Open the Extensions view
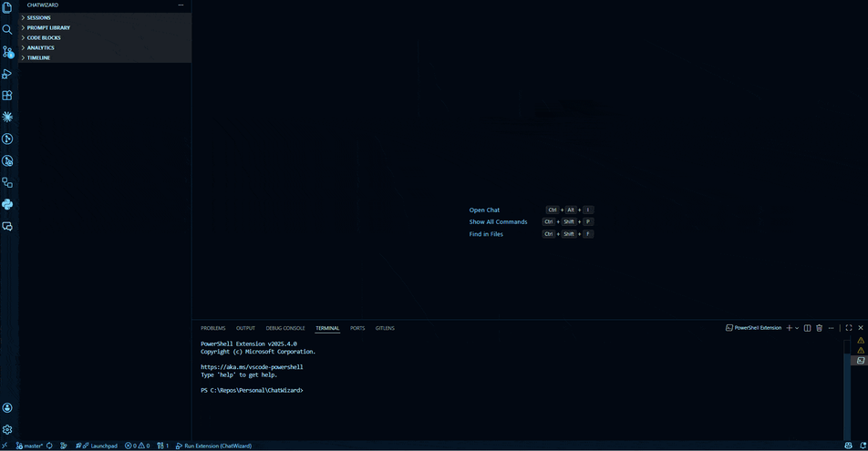868x451 pixels. pos(7,95)
